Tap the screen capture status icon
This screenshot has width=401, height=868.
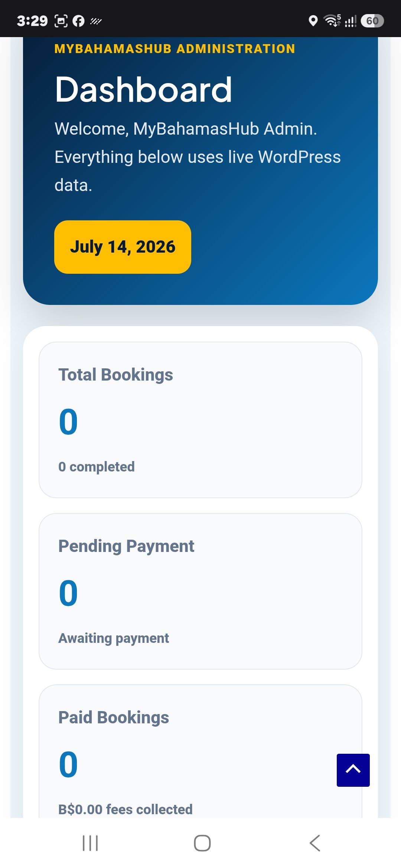point(61,21)
